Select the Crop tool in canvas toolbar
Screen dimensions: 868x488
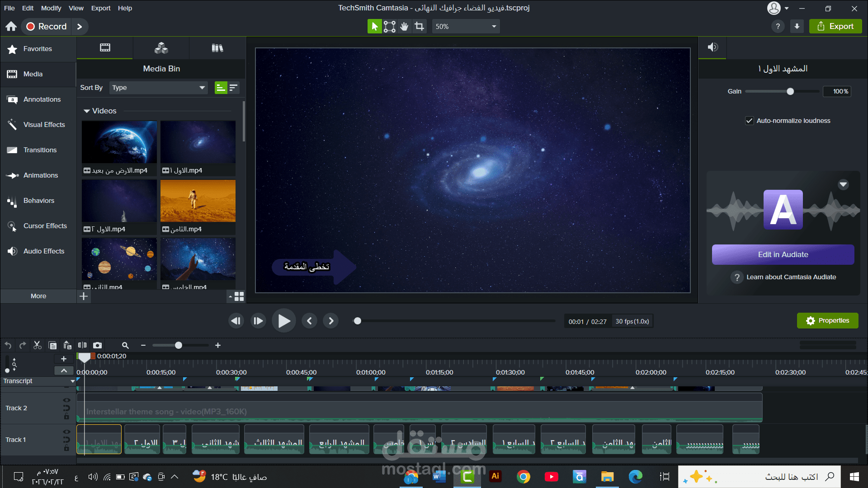(x=420, y=26)
